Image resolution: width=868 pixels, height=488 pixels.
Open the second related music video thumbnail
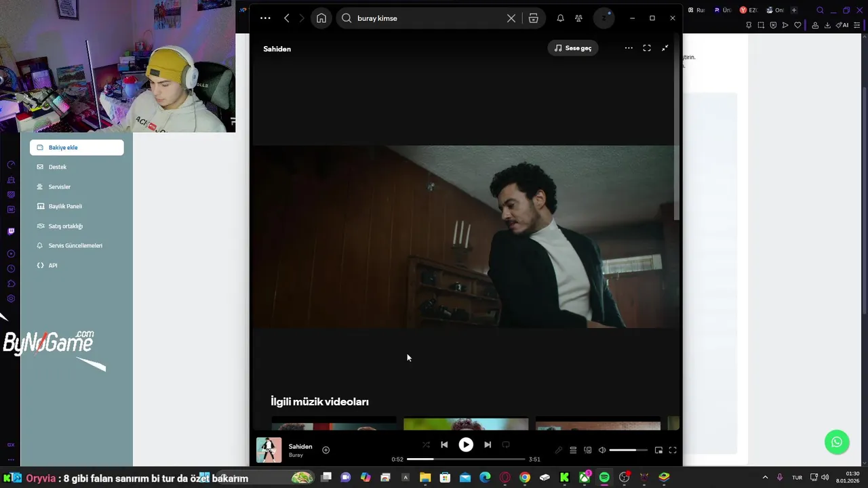pyautogui.click(x=466, y=424)
